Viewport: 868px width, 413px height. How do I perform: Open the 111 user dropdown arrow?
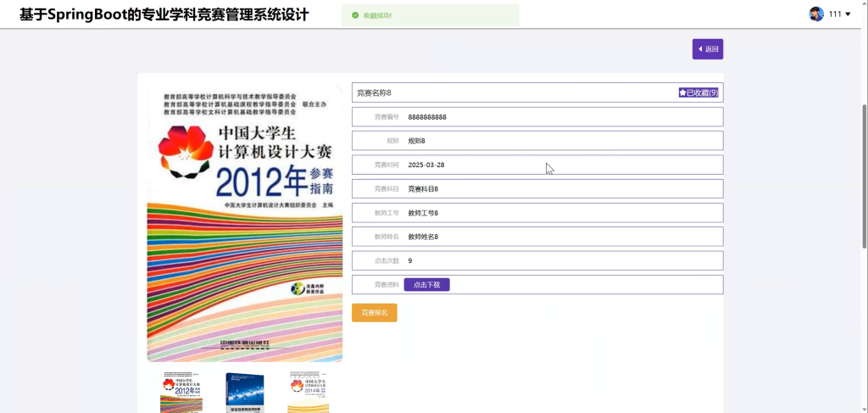pos(848,14)
